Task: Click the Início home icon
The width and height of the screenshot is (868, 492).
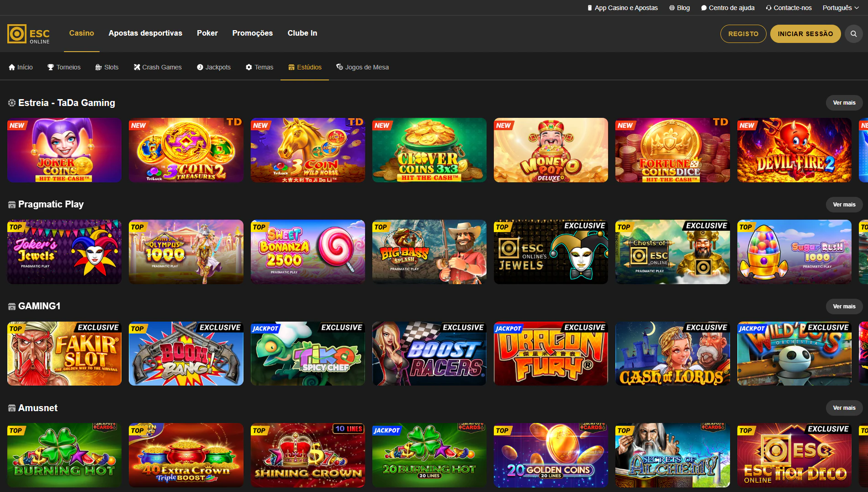Action: coord(12,67)
